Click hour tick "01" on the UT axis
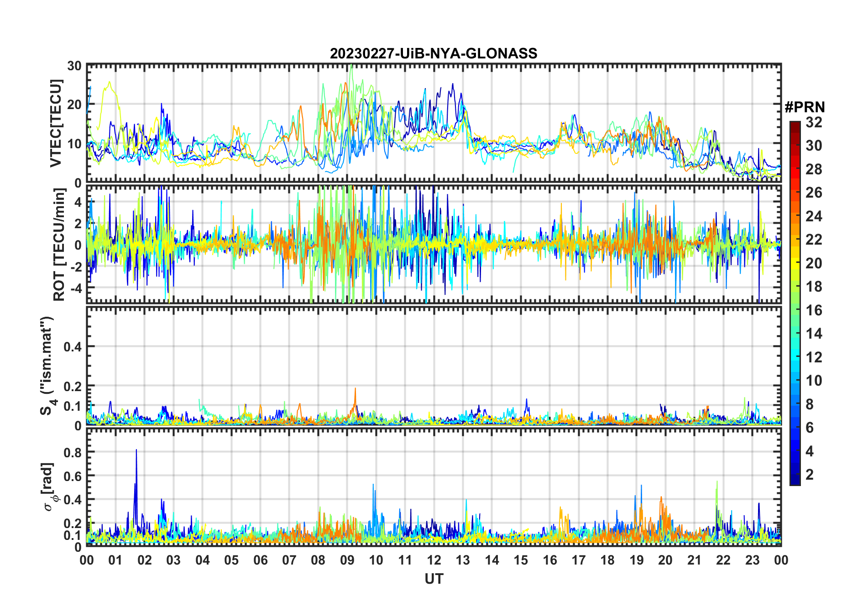Viewport: 868px width, 607px height. (x=115, y=560)
